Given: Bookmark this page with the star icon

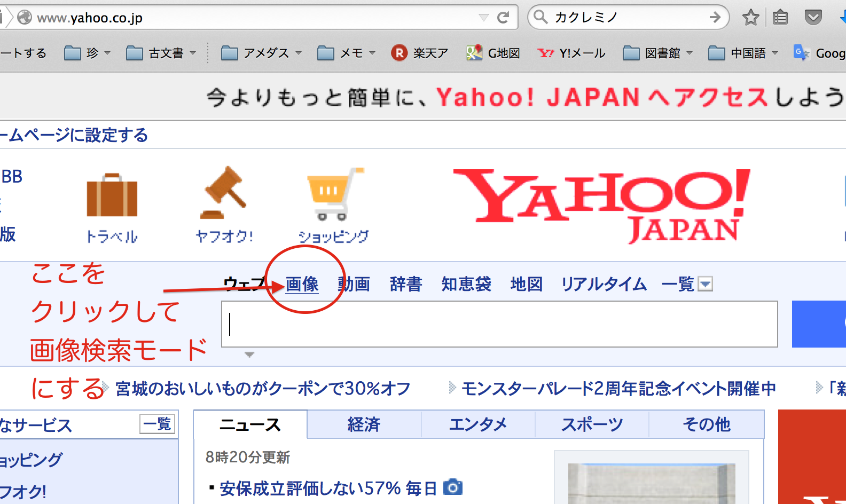Looking at the screenshot, I should 750,18.
